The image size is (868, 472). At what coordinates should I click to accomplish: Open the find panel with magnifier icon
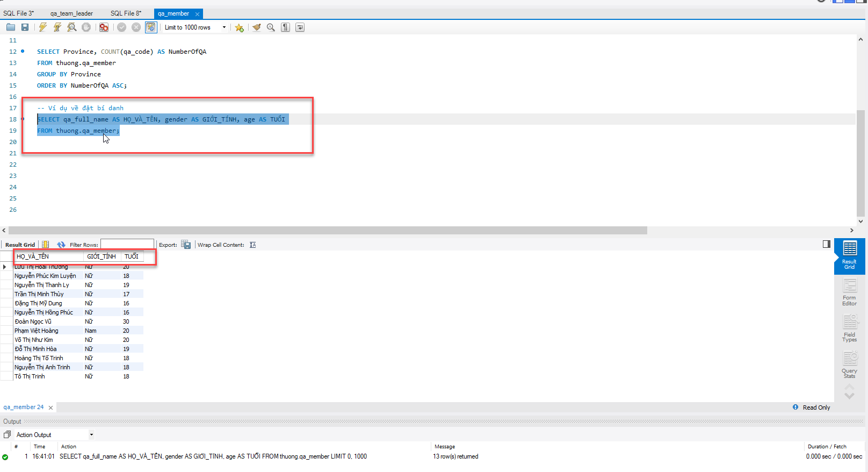point(271,27)
